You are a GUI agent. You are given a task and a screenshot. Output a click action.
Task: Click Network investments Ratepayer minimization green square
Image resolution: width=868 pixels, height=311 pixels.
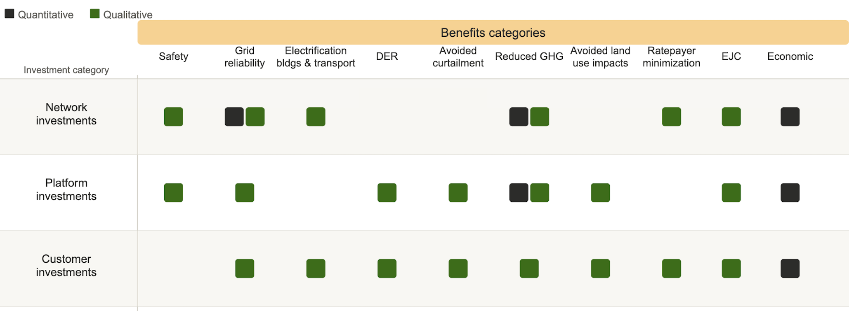coord(671,117)
